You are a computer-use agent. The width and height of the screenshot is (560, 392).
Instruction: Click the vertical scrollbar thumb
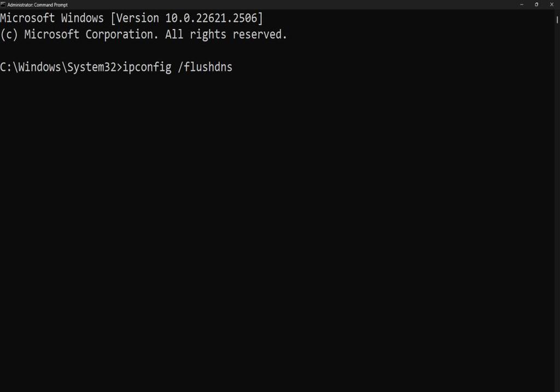(557, 20)
